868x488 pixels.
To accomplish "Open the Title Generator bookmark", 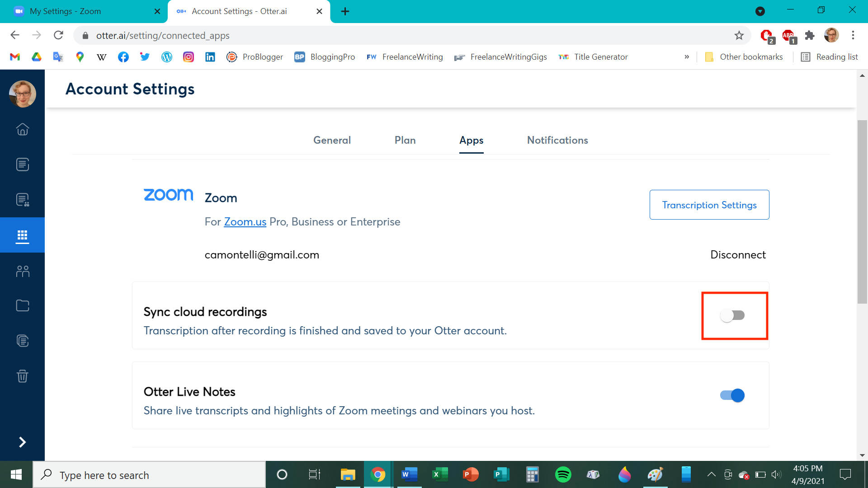I will coord(593,57).
